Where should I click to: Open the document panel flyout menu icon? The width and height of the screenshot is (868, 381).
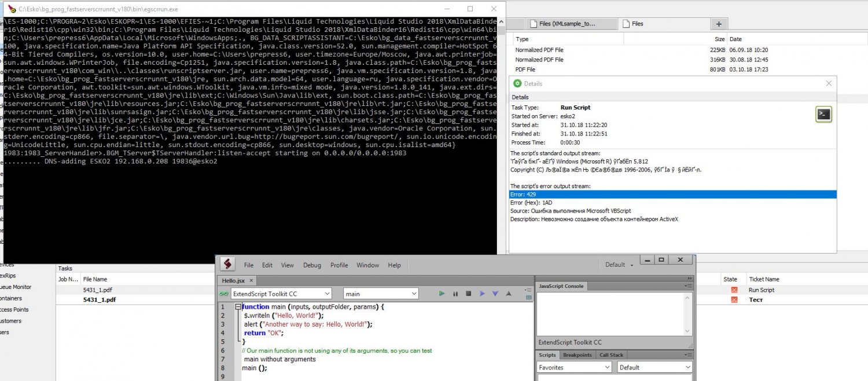pos(527,290)
